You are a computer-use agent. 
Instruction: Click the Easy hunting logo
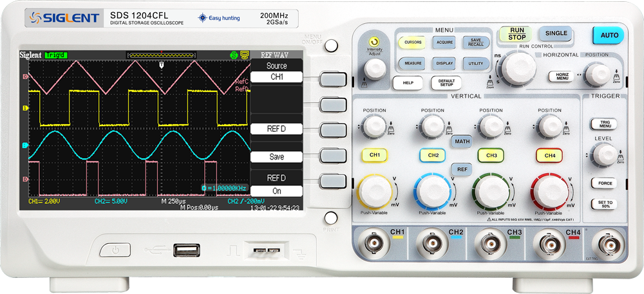coord(219,17)
